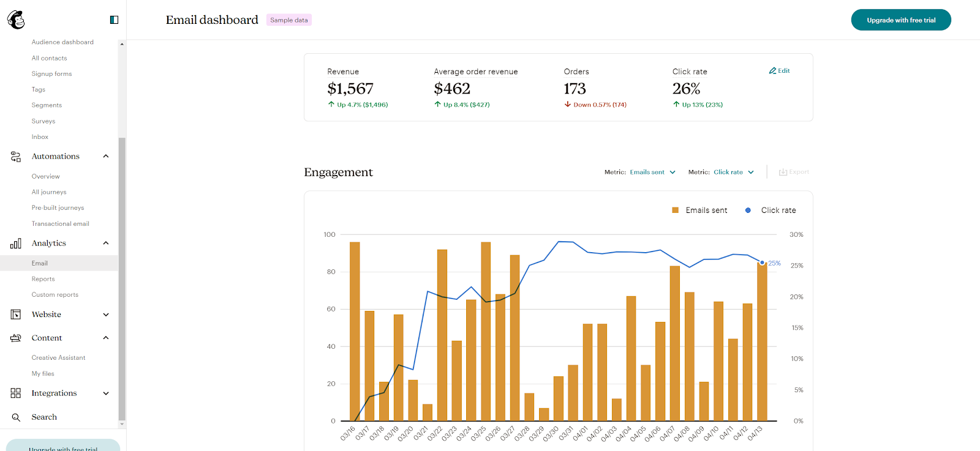The image size is (980, 451).
Task: Click the 04/13 click rate data point
Action: point(762,263)
